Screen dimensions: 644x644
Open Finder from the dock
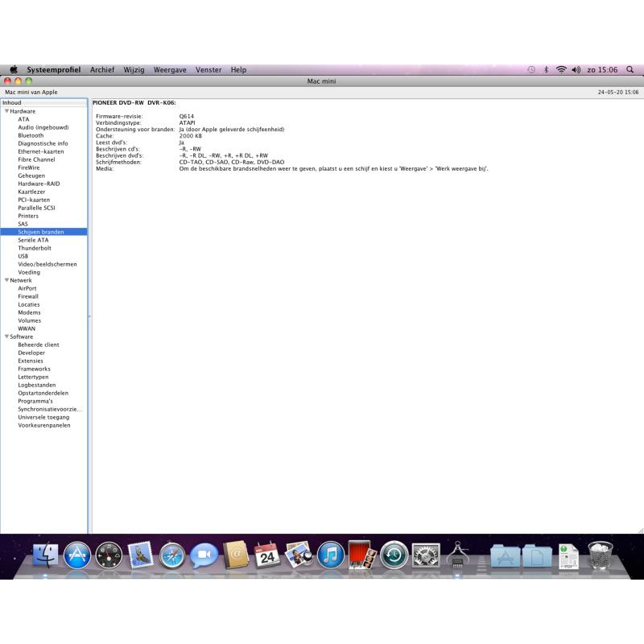(45, 555)
